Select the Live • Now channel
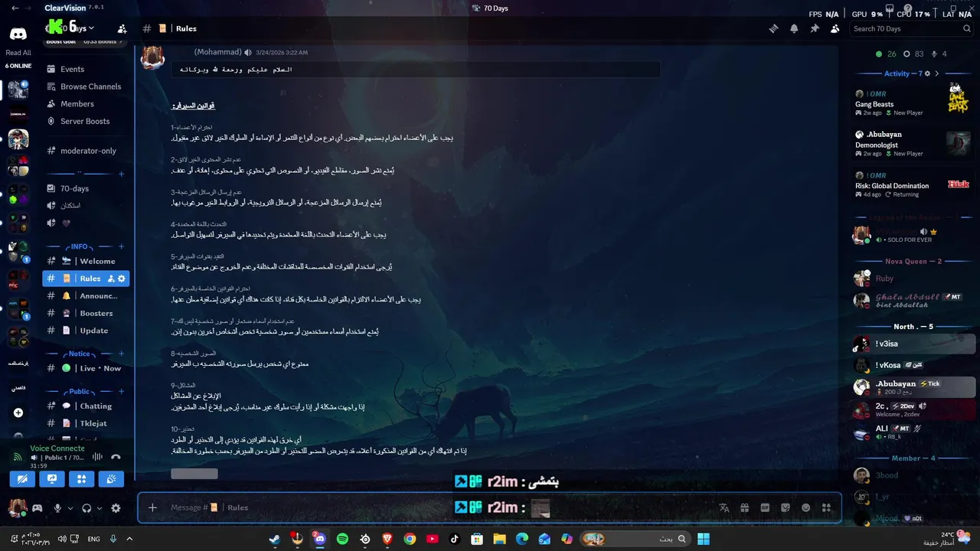Screen dimensions: 980x551 coord(86,368)
